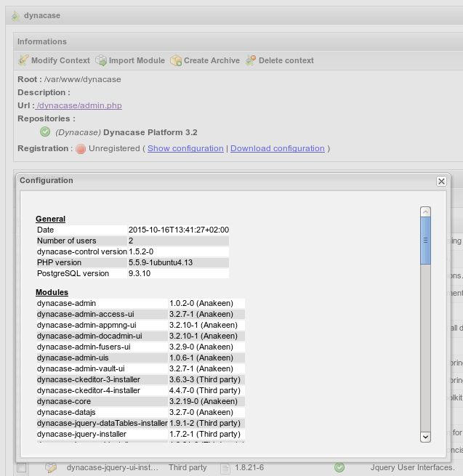The image size is (463, 476).
Task: Click the dynacase-core module name
Action: [x=64, y=402]
